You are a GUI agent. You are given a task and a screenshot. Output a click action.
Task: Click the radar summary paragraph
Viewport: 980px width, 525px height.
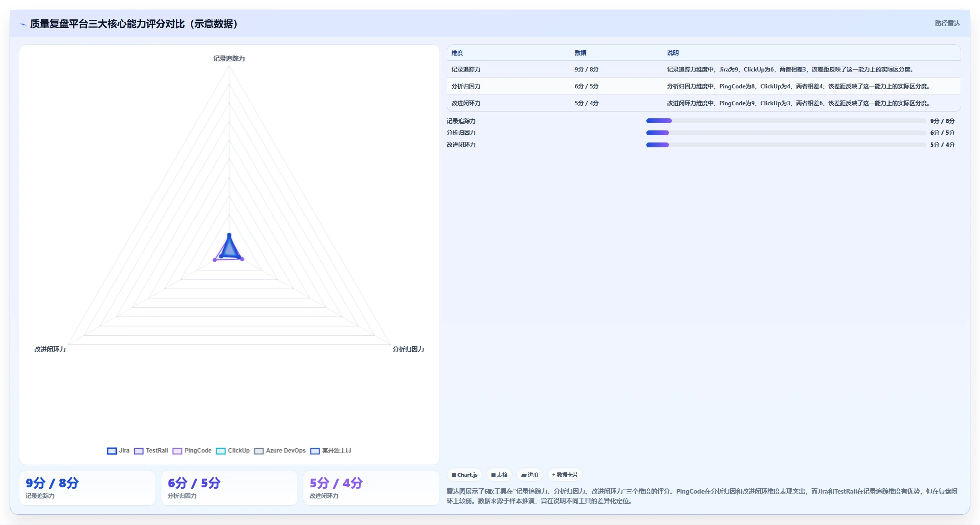coord(702,496)
